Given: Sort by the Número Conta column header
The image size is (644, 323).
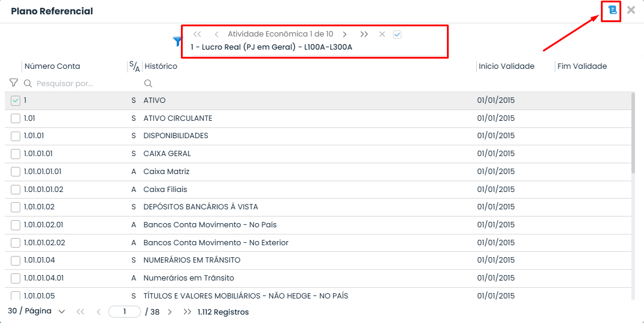Looking at the screenshot, I should point(52,66).
